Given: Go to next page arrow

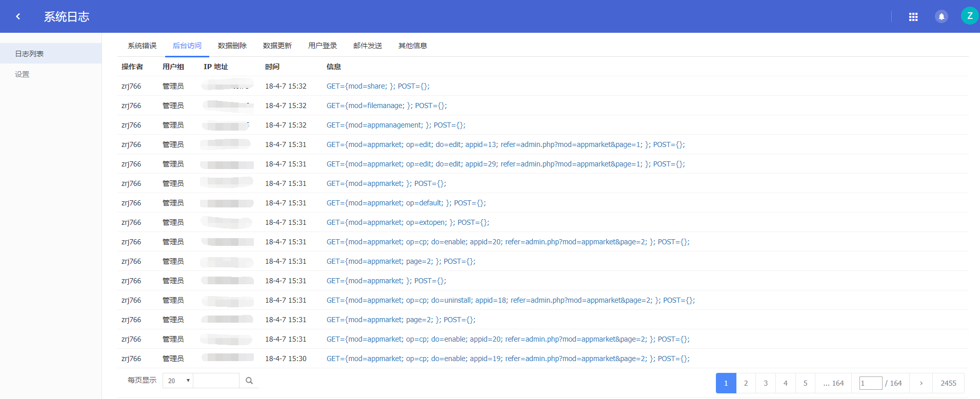Looking at the screenshot, I should click(x=921, y=383).
